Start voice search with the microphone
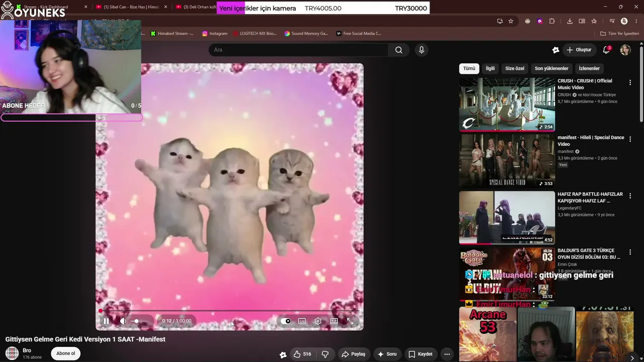Screen dimensions: 644x362 (x=422, y=50)
